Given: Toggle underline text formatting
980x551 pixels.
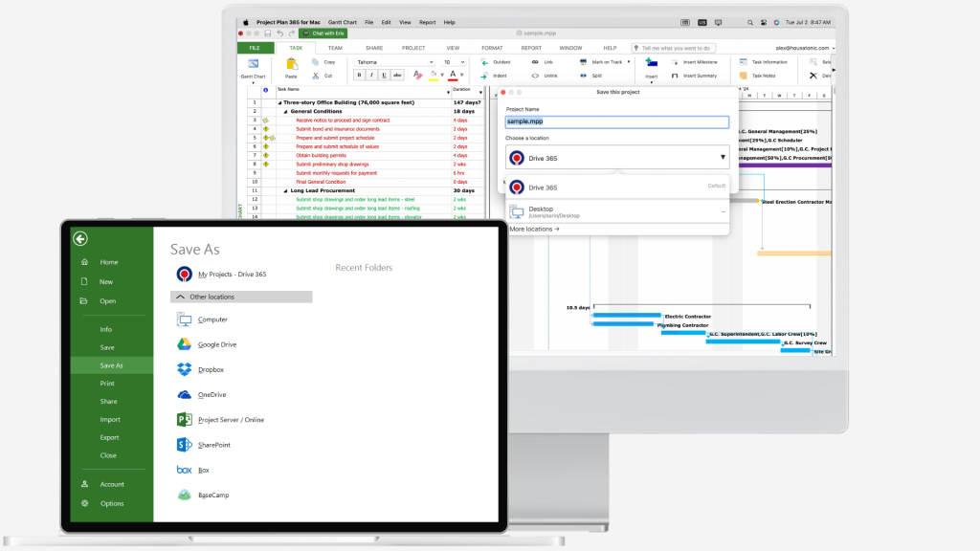Looking at the screenshot, I should pos(385,75).
